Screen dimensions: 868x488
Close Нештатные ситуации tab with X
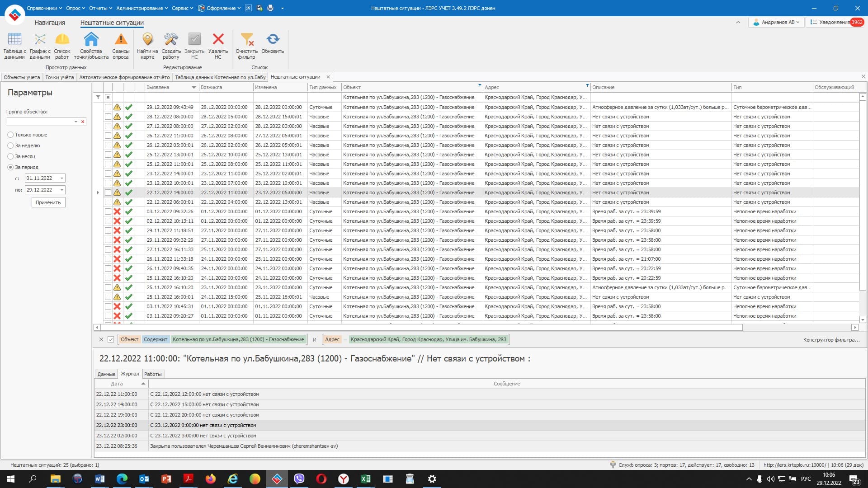pyautogui.click(x=328, y=77)
